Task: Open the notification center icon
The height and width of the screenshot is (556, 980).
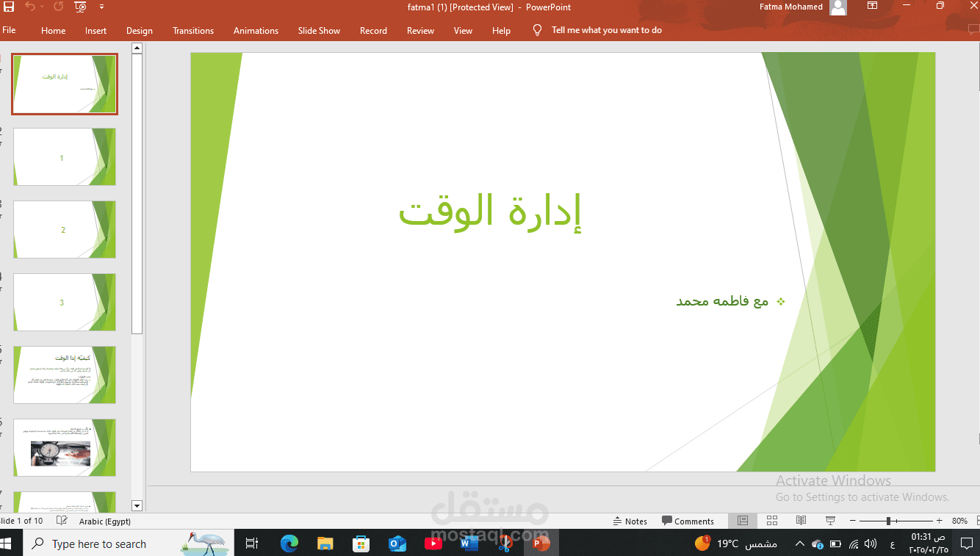Action: [967, 544]
